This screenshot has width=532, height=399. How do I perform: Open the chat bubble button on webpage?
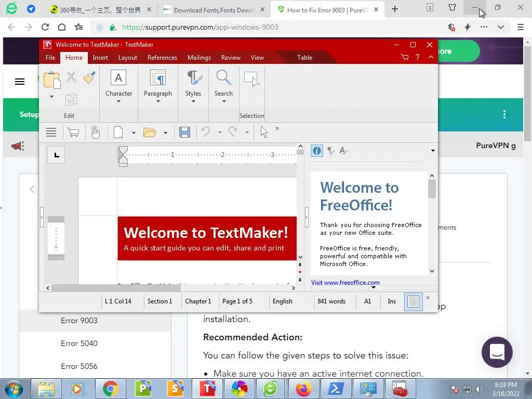497,352
